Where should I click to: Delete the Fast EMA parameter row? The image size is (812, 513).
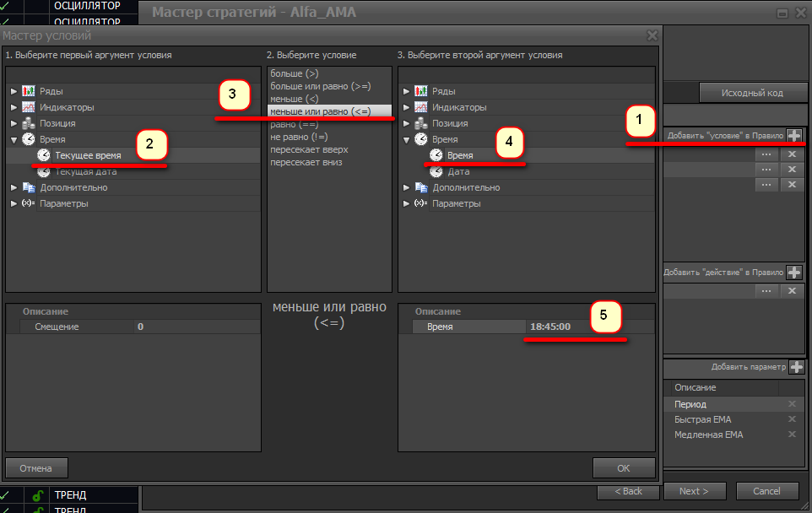pyautogui.click(x=792, y=419)
